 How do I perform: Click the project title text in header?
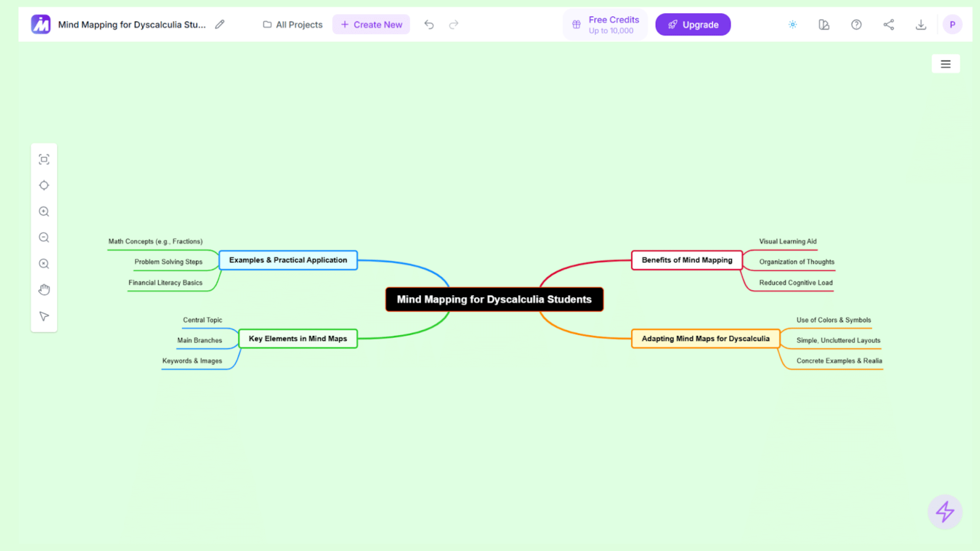(132, 24)
